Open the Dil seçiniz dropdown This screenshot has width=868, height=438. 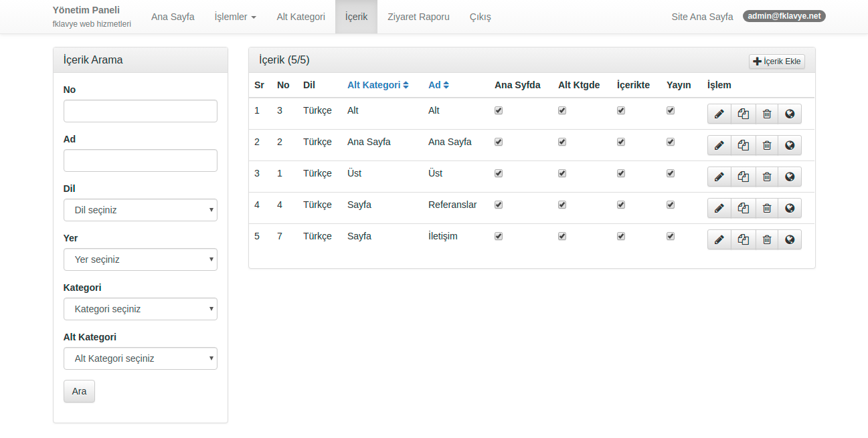[x=141, y=210]
